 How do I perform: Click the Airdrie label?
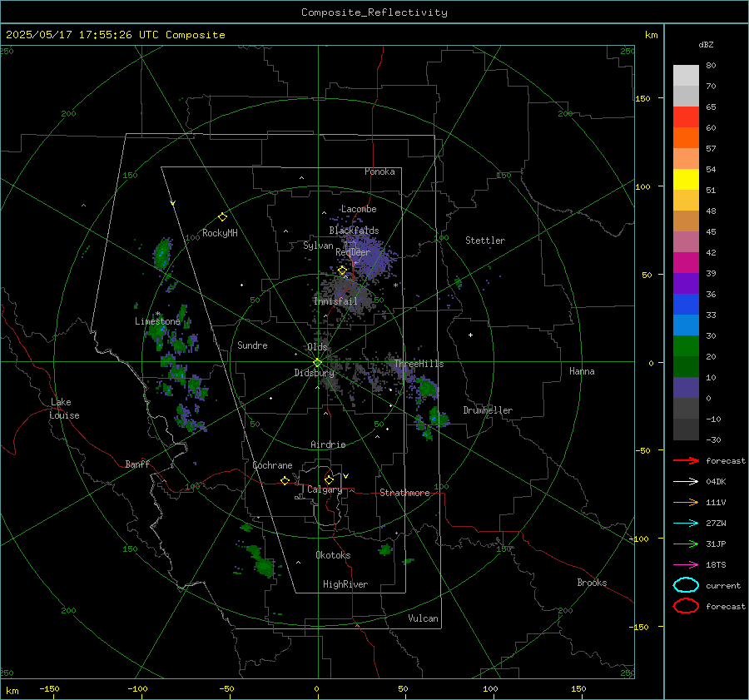coord(328,444)
